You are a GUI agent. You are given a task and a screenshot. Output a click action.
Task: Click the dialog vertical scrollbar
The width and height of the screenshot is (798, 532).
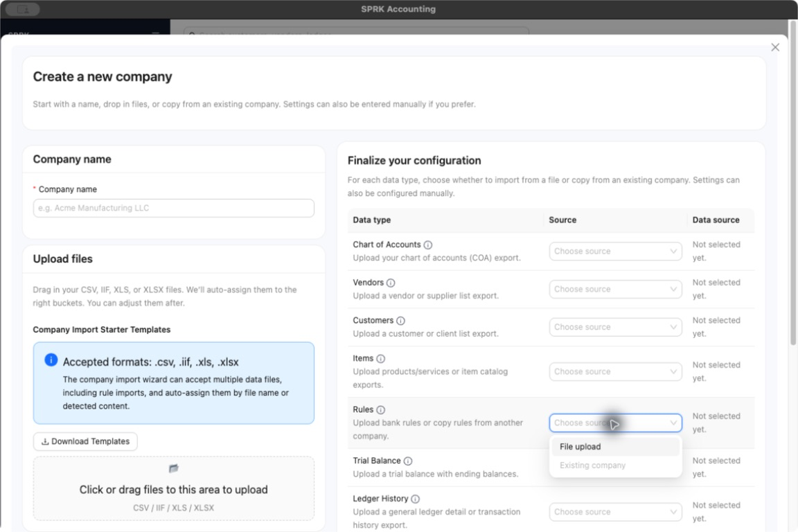[x=793, y=184]
